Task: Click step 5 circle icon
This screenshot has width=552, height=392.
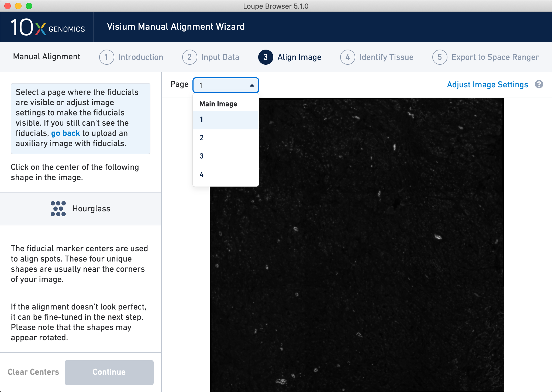Action: pyautogui.click(x=440, y=57)
